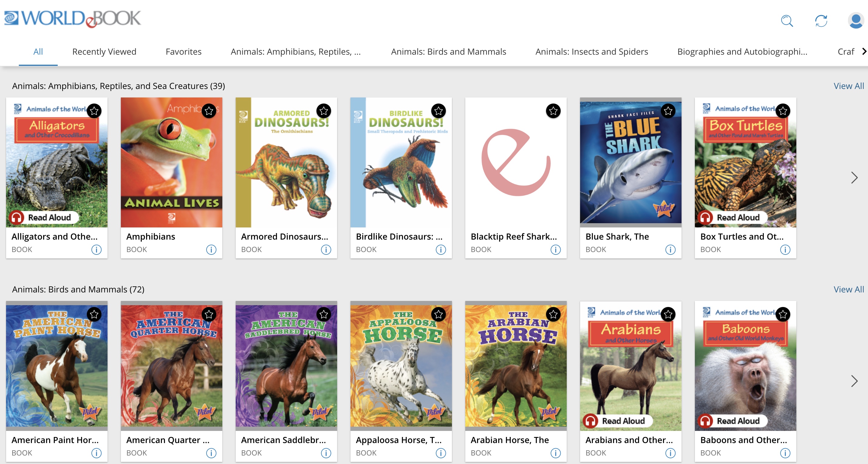The width and height of the screenshot is (868, 464).
Task: Show info for Blacktip Reef Shark book
Action: click(556, 250)
